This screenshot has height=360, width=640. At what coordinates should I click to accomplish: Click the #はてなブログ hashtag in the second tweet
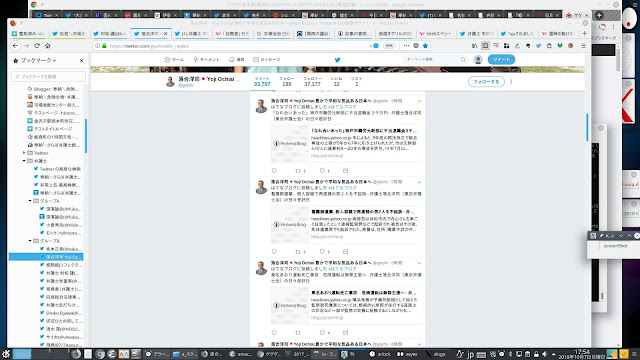coord(342,188)
